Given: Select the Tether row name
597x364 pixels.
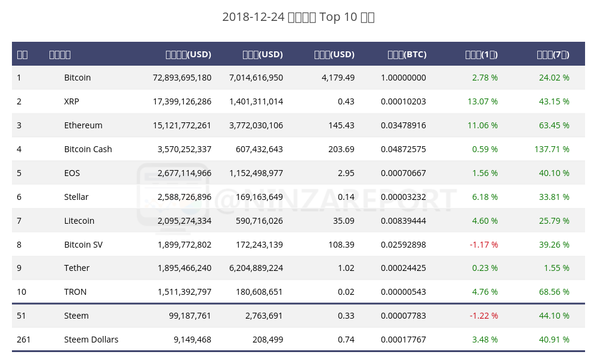Looking at the screenshot, I should click(76, 268).
